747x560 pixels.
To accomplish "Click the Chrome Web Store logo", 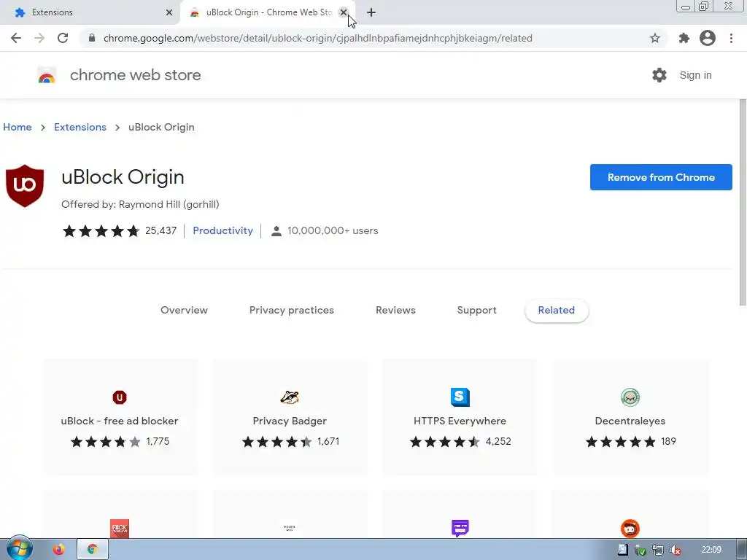I will pos(47,75).
